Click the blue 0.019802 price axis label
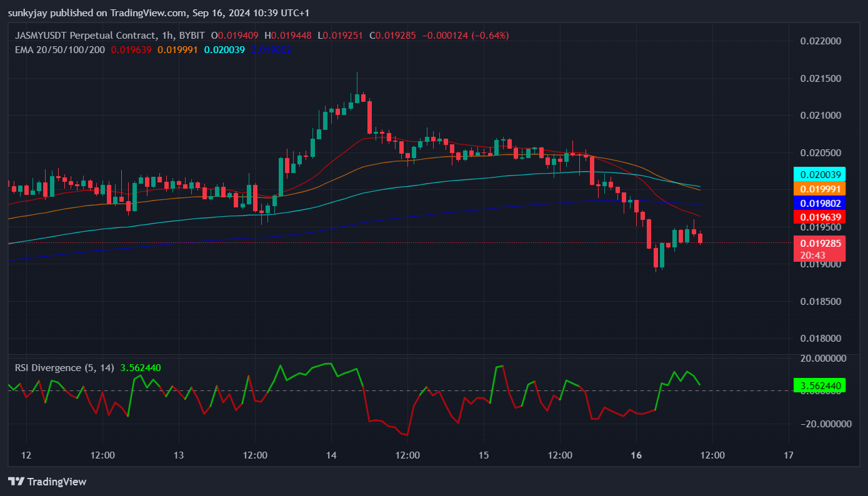The width and height of the screenshot is (868, 496). click(819, 203)
